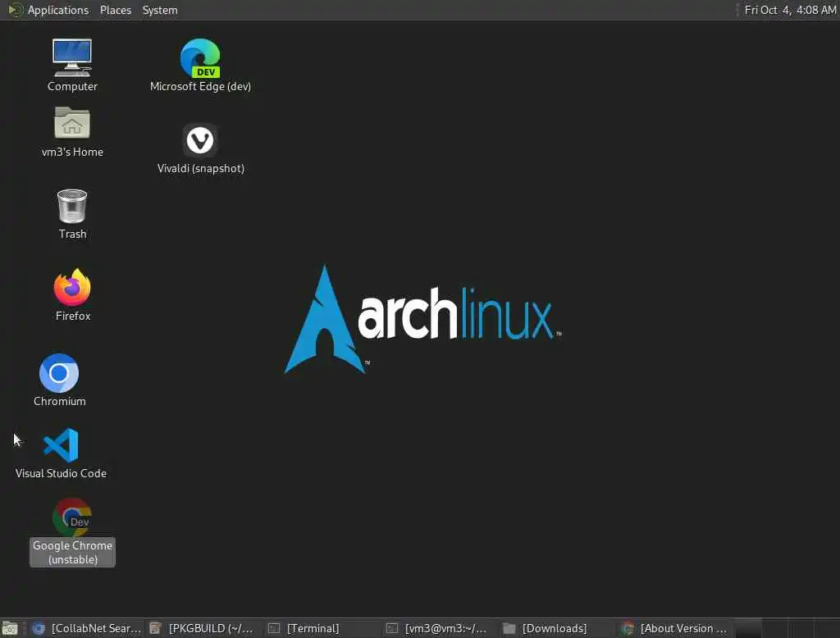Image resolution: width=840 pixels, height=638 pixels.
Task: Restore the CollabNet Search window from taskbar
Action: tap(86, 628)
